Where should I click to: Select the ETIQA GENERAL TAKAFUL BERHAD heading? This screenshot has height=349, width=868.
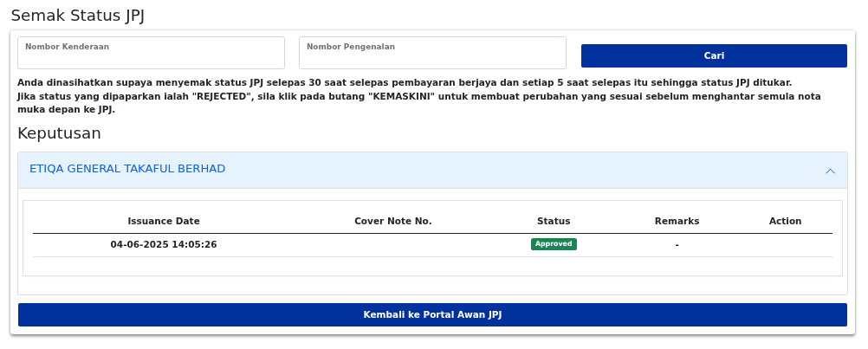[x=127, y=169]
